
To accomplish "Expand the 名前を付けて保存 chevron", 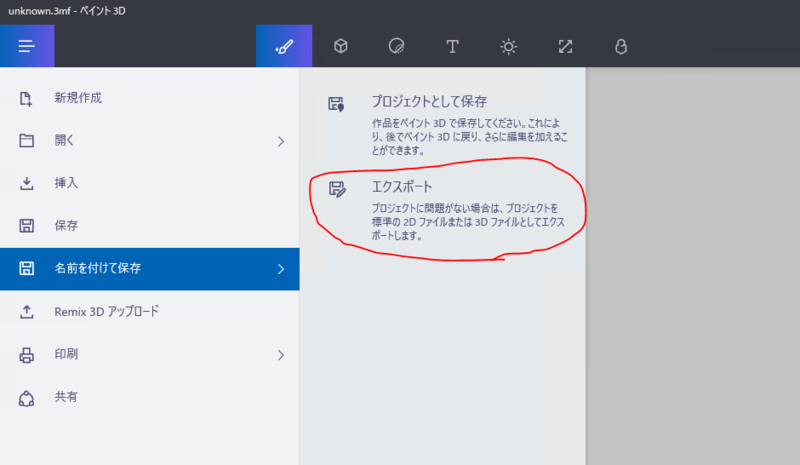I will [281, 269].
